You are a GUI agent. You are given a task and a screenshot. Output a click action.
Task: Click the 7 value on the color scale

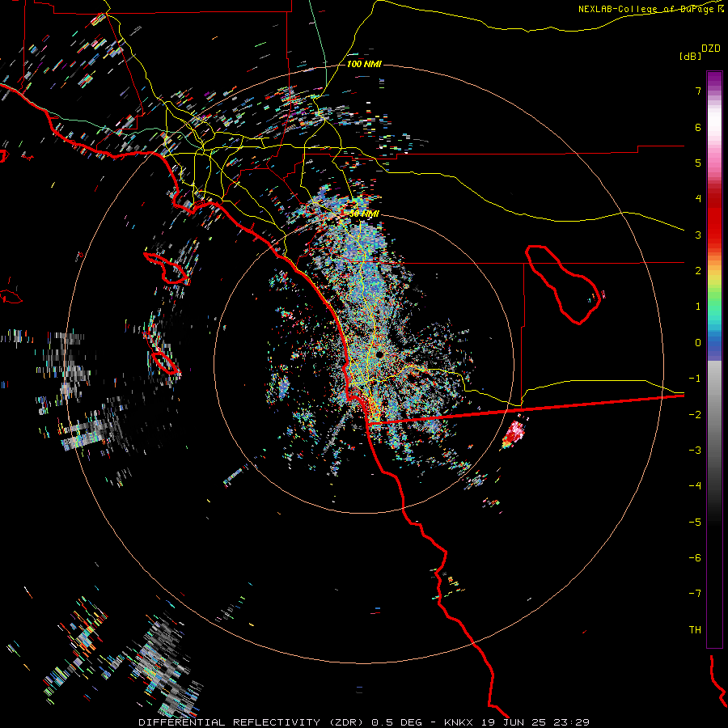(698, 91)
